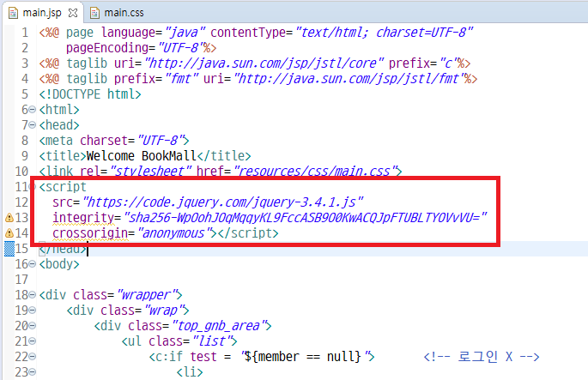Collapse the li fold on line 23

(x=33, y=372)
